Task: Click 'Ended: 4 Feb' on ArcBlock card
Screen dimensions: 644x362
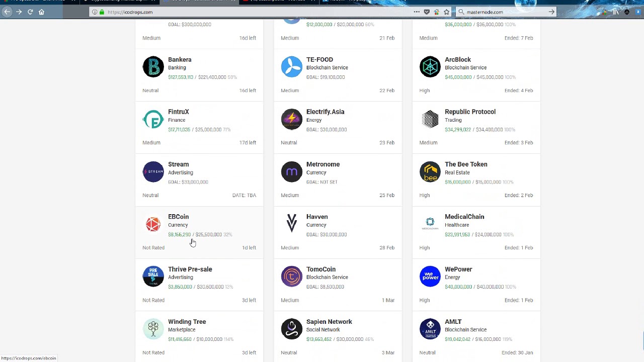Action: click(519, 90)
